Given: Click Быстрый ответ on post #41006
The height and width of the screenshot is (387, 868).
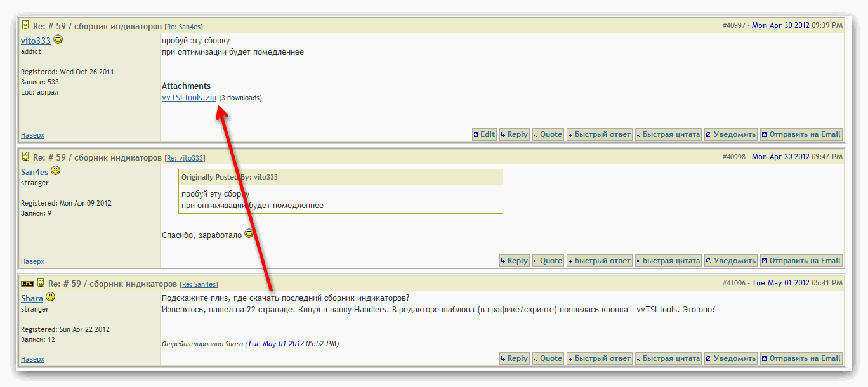Looking at the screenshot, I should pyautogui.click(x=600, y=358).
